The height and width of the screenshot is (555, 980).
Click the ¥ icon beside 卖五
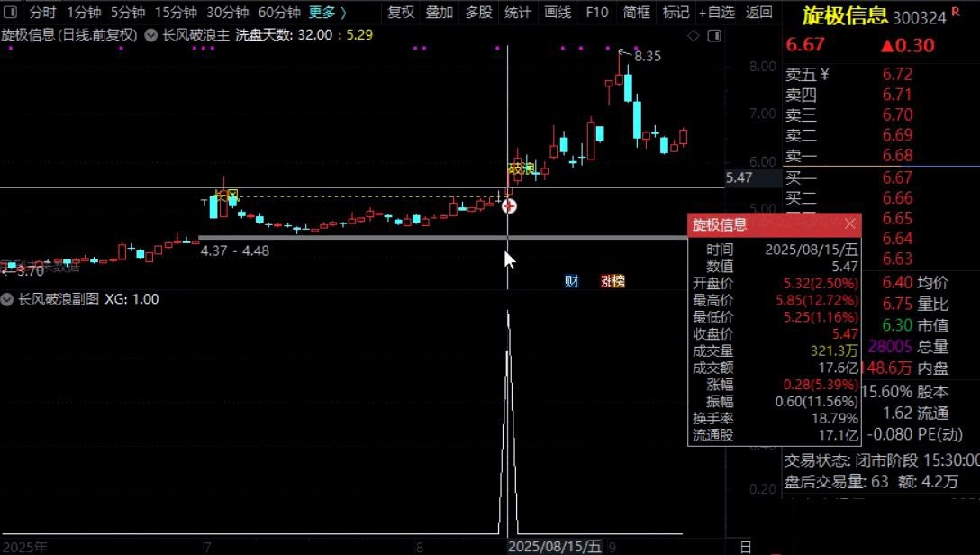tap(824, 75)
